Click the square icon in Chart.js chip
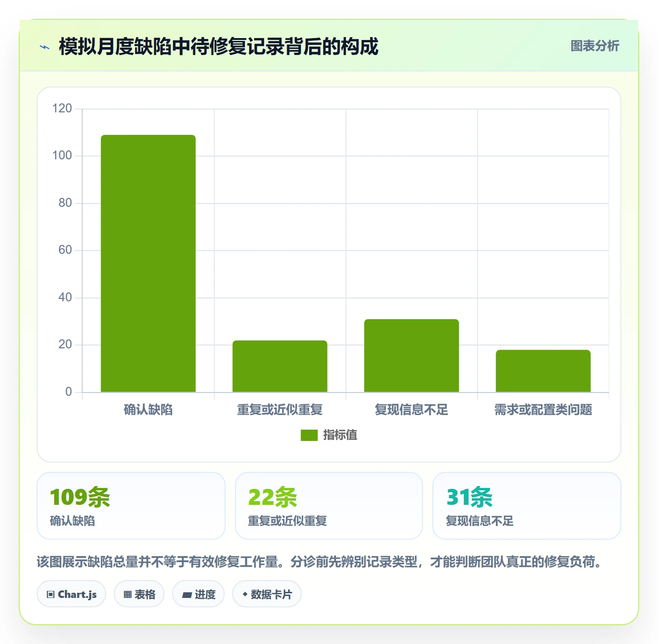 (51, 595)
